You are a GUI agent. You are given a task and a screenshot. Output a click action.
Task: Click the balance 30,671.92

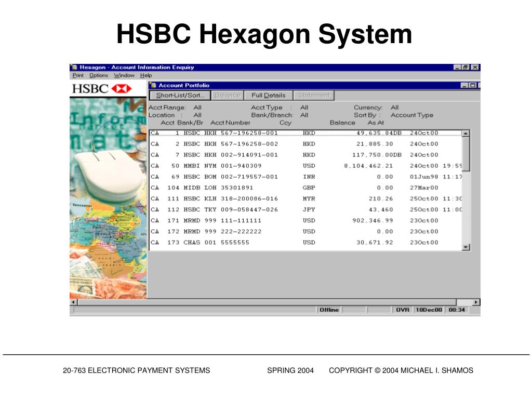(375, 243)
